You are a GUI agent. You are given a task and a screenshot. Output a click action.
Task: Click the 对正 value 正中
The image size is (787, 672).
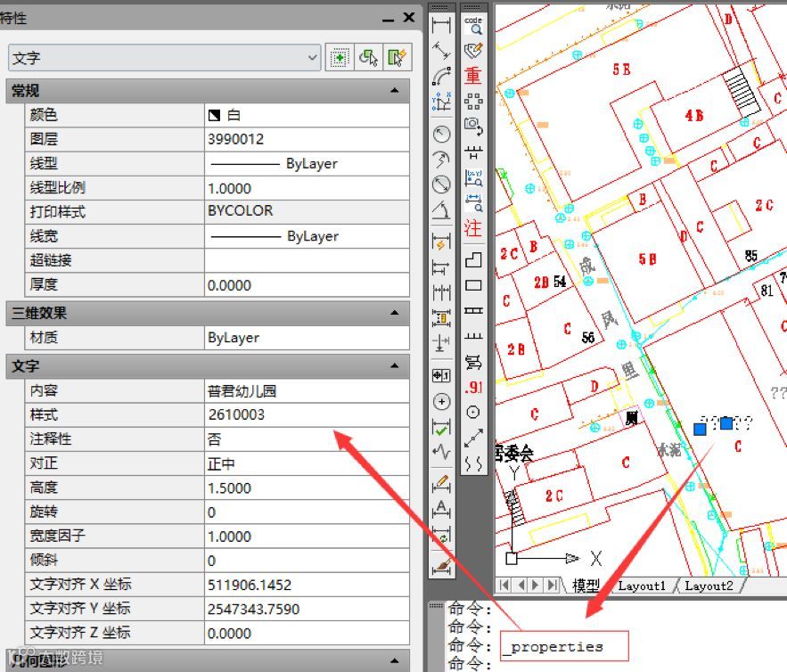click(307, 463)
